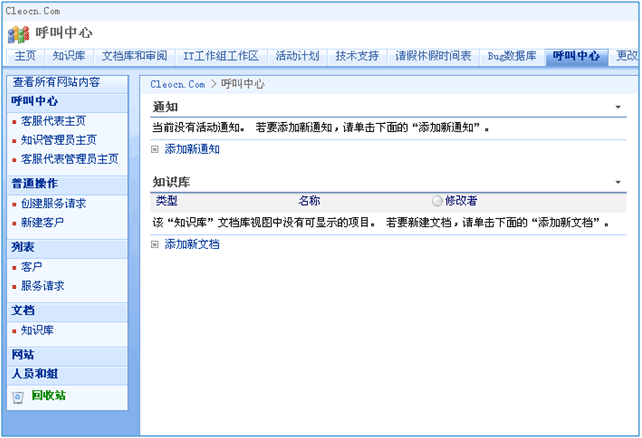Click the 修改者 column header icon
Image resolution: width=642 pixels, height=438 pixels.
[437, 201]
